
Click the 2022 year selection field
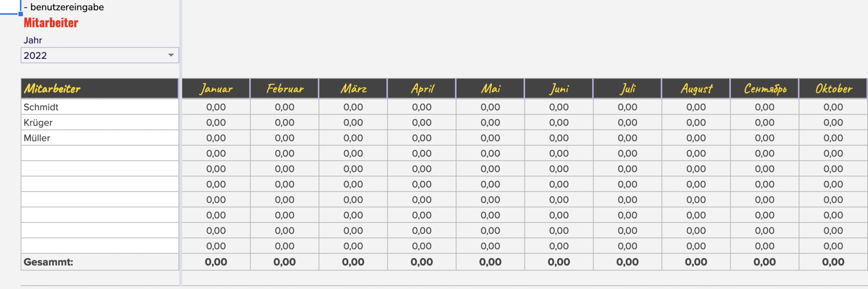tap(93, 55)
